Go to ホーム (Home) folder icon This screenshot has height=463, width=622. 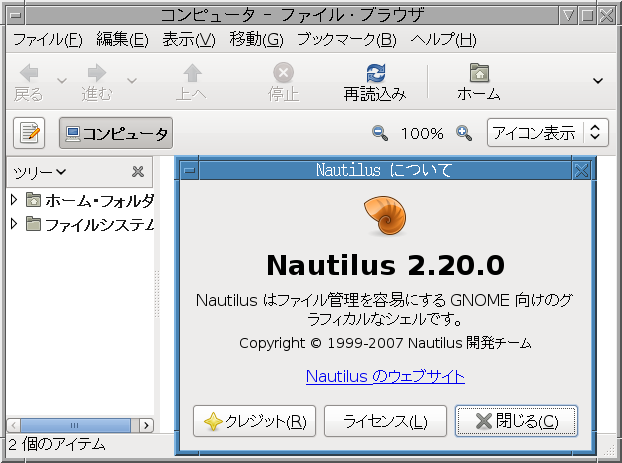(x=479, y=73)
